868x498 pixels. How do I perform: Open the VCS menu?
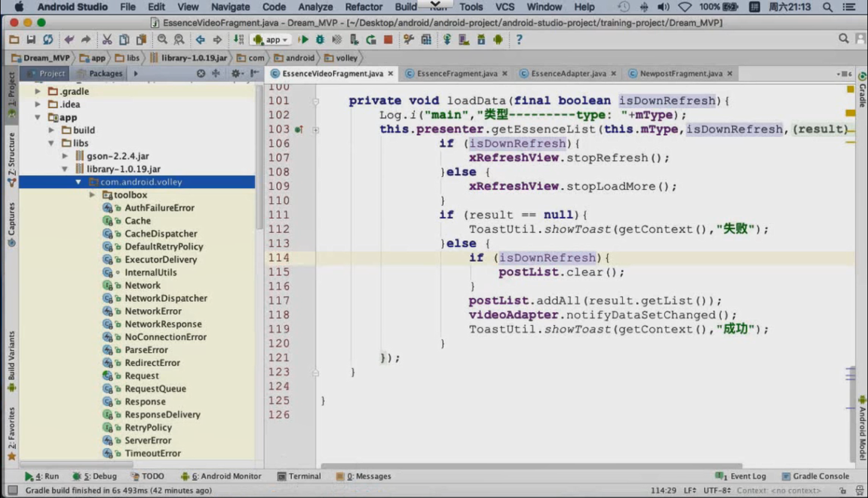[x=505, y=7]
